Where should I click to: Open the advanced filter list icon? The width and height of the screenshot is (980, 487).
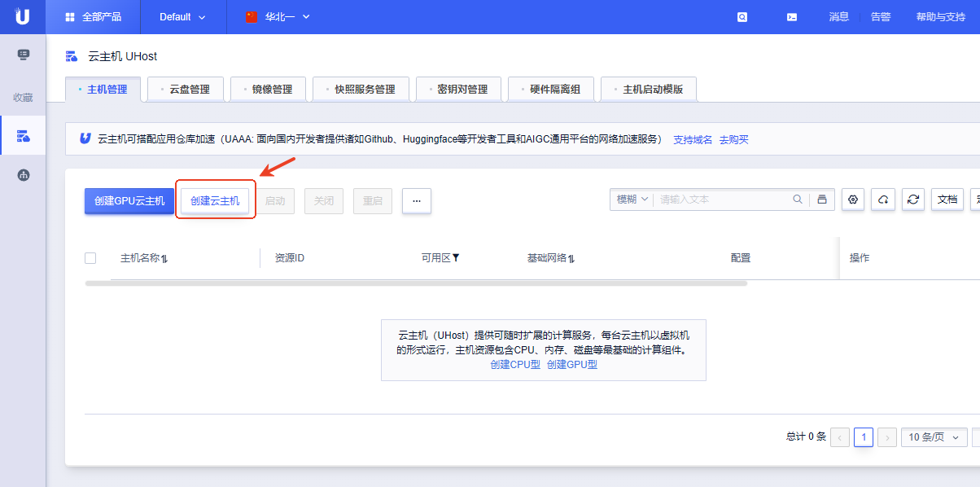click(822, 200)
